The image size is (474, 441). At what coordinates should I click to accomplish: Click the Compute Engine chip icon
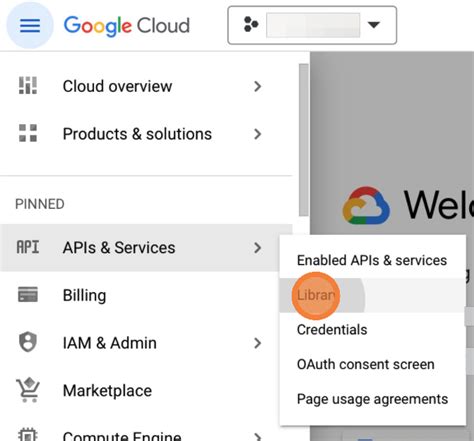click(x=28, y=435)
